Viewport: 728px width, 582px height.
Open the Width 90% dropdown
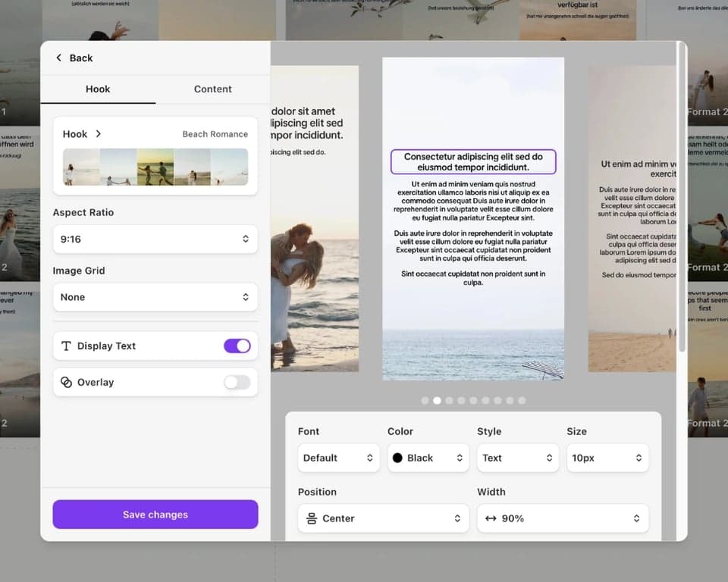(563, 518)
